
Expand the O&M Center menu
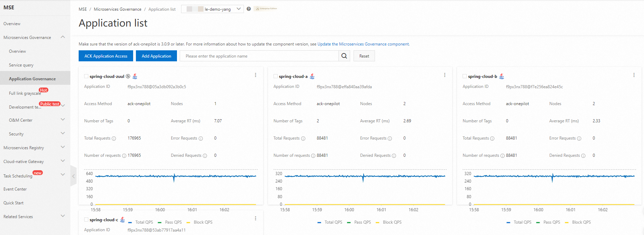[x=63, y=120]
